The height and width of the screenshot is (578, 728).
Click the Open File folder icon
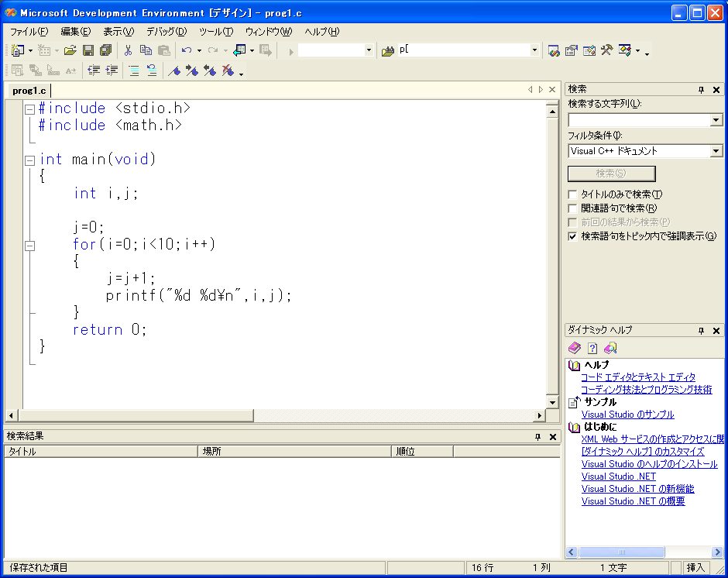70,50
